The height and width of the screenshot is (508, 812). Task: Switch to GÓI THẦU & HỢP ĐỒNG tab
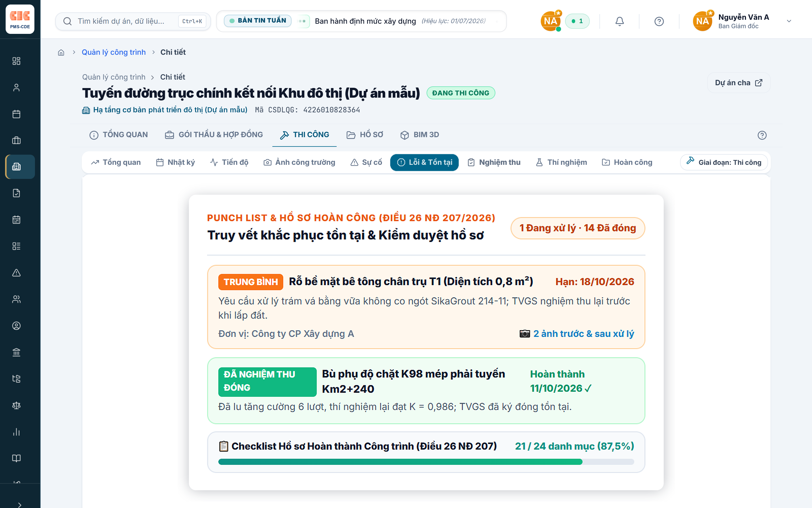pyautogui.click(x=214, y=135)
